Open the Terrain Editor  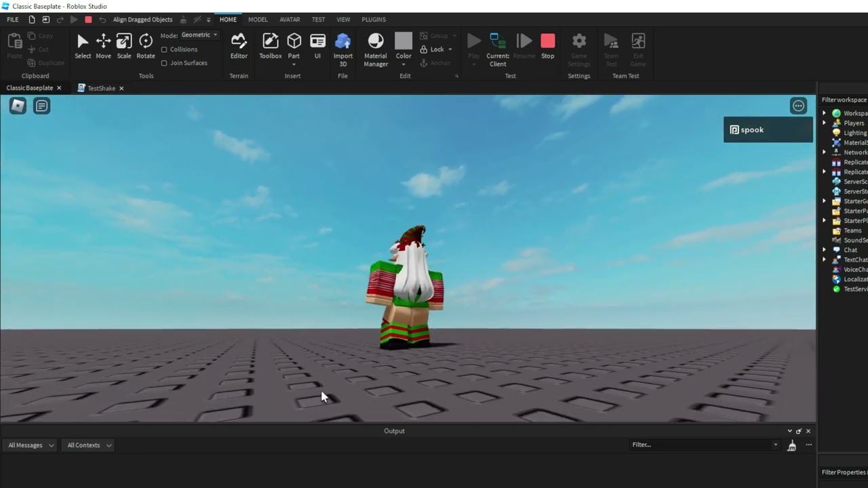(x=239, y=46)
